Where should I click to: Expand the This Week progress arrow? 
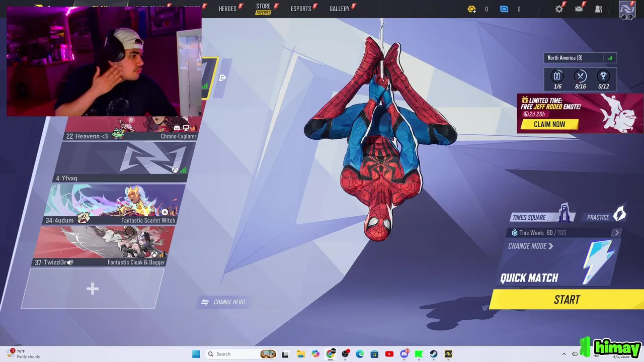coord(616,232)
